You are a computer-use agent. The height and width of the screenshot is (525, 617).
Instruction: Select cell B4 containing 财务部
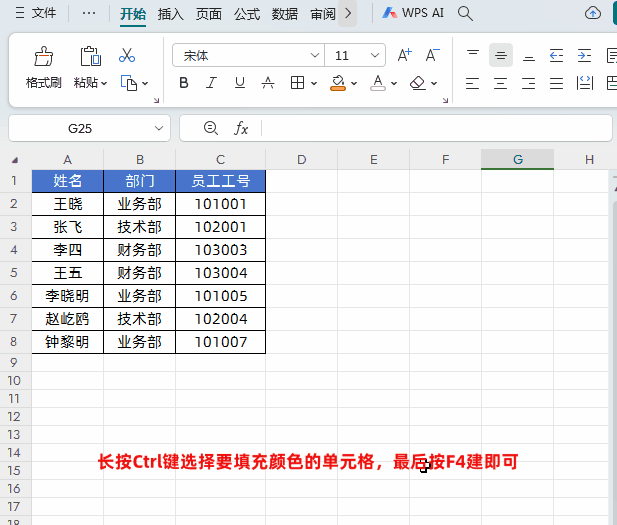coord(139,250)
